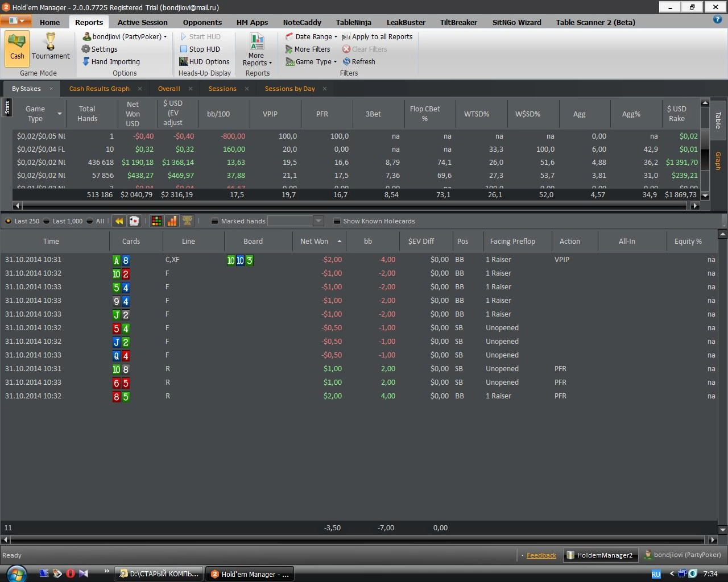Viewport: 728px width, 582px height.
Task: Select the hand with board 10 10 3
Action: tap(359, 260)
